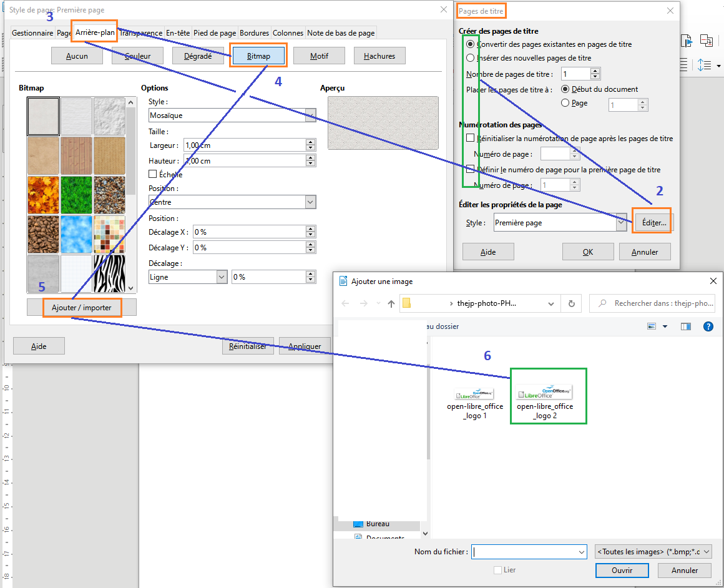The image size is (724, 588).
Task: Open the Note de bas de page tab
Action: pos(341,33)
